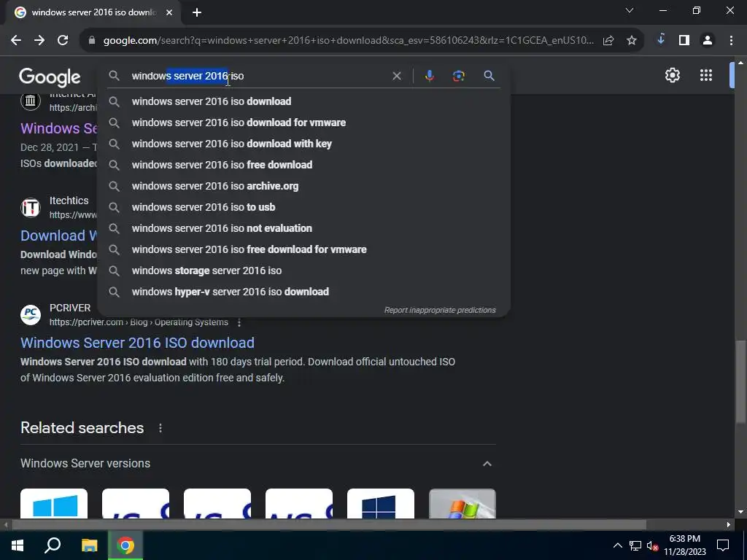
Task: Select suggestion 'iso archive.org'
Action: coord(303,186)
